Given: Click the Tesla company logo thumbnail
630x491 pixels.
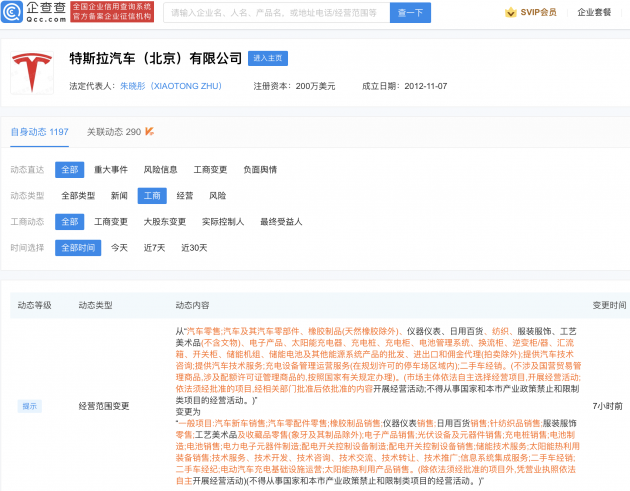Looking at the screenshot, I should pos(32,73).
